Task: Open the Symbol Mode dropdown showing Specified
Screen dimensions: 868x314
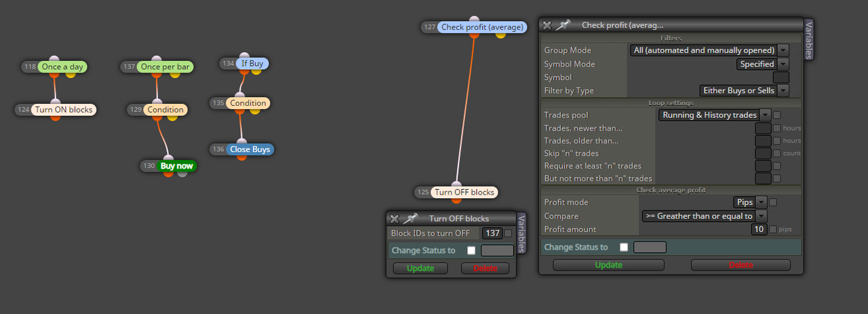Action: coord(763,64)
